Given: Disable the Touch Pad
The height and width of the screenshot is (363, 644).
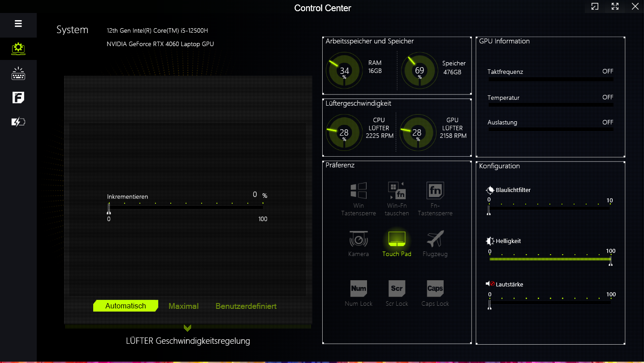Looking at the screenshot, I should (x=397, y=239).
